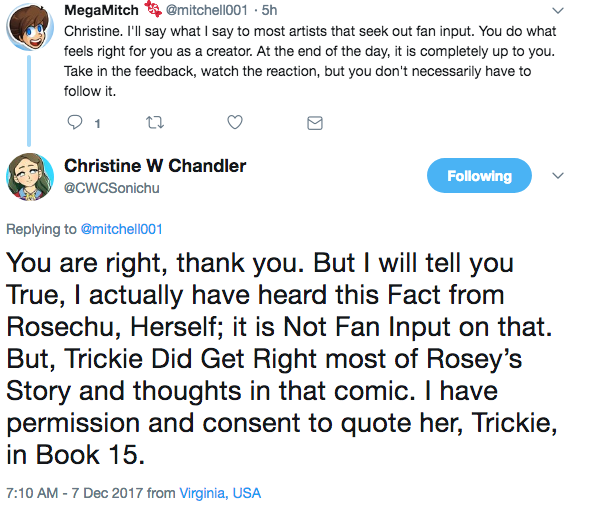Send tweet via direct message envelope icon

[315, 123]
